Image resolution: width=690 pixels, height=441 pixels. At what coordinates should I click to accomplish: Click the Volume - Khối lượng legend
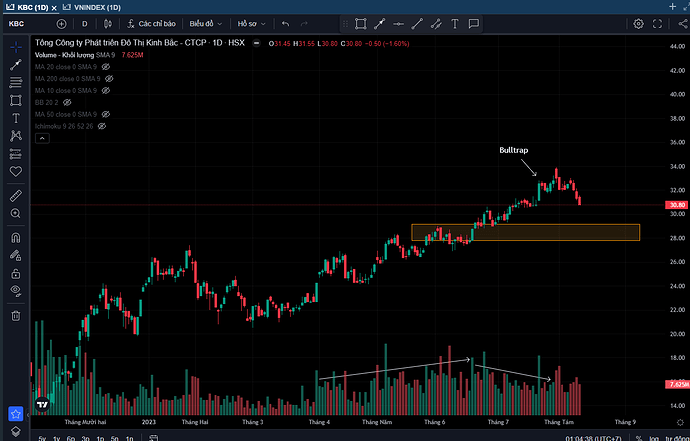pos(64,55)
